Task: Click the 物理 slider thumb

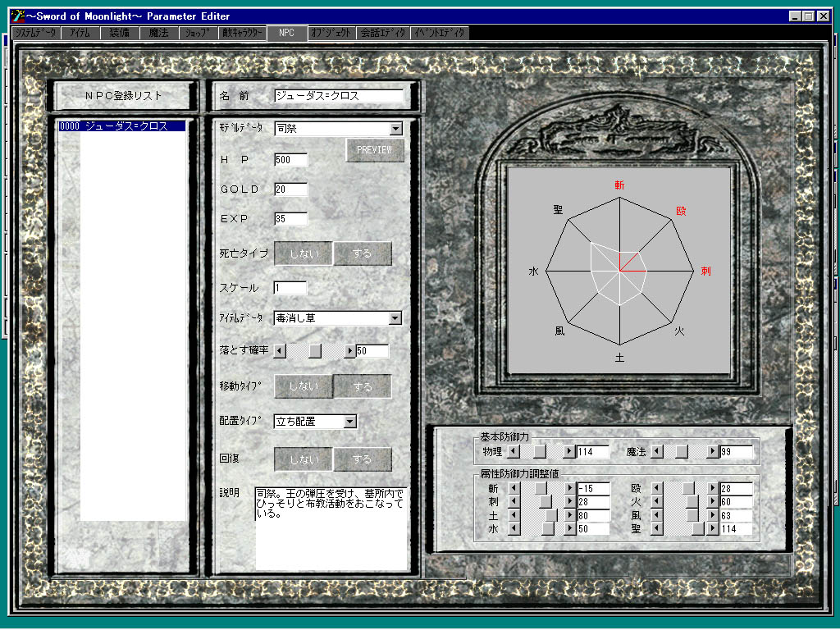Action: 540,452
